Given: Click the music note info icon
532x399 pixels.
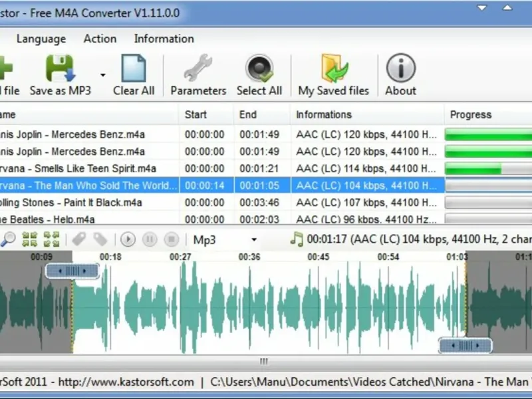Looking at the screenshot, I should pyautogui.click(x=297, y=239).
